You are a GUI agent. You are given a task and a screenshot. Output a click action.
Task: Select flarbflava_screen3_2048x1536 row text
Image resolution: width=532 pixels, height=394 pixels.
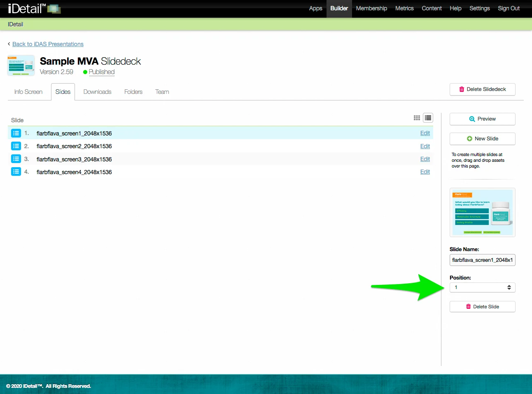(74, 159)
